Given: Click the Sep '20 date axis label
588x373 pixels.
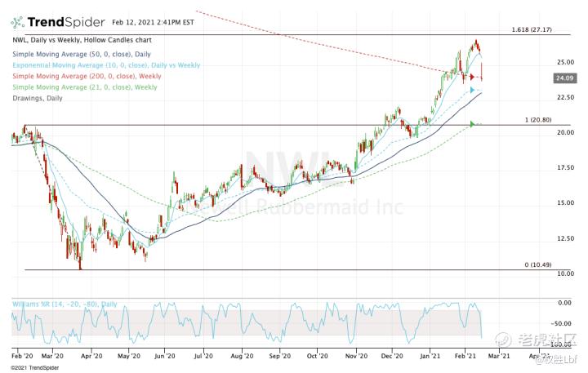Looking at the screenshot, I should coord(279,356).
